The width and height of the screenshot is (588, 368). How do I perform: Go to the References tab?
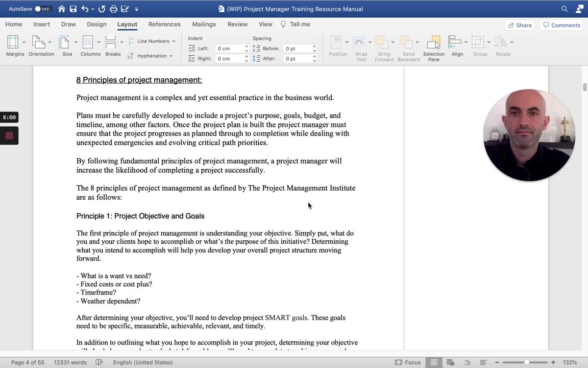pyautogui.click(x=164, y=24)
